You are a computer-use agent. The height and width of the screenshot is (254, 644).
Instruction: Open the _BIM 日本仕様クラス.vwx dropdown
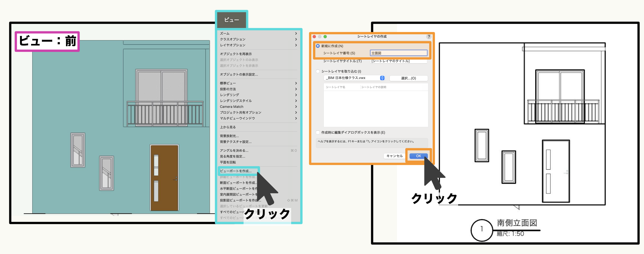pos(354,78)
